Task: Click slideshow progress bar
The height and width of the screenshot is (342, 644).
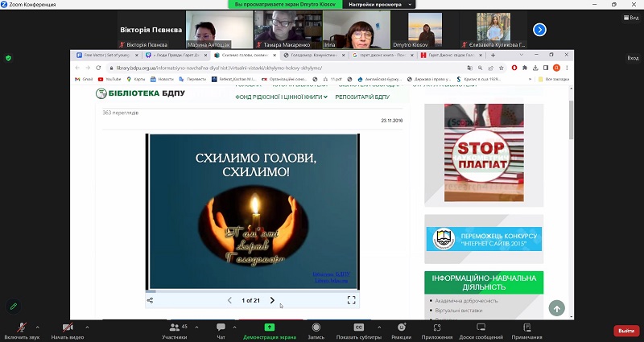Action: (x=252, y=291)
